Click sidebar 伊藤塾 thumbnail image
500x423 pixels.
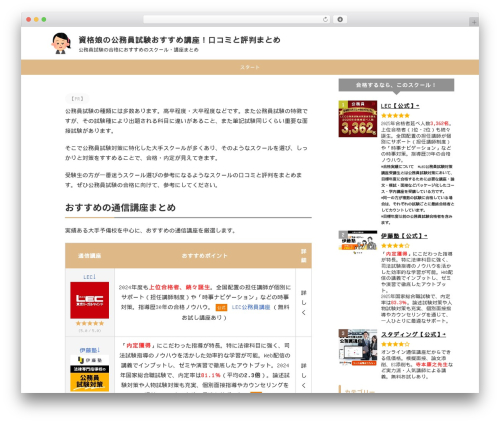click(358, 241)
